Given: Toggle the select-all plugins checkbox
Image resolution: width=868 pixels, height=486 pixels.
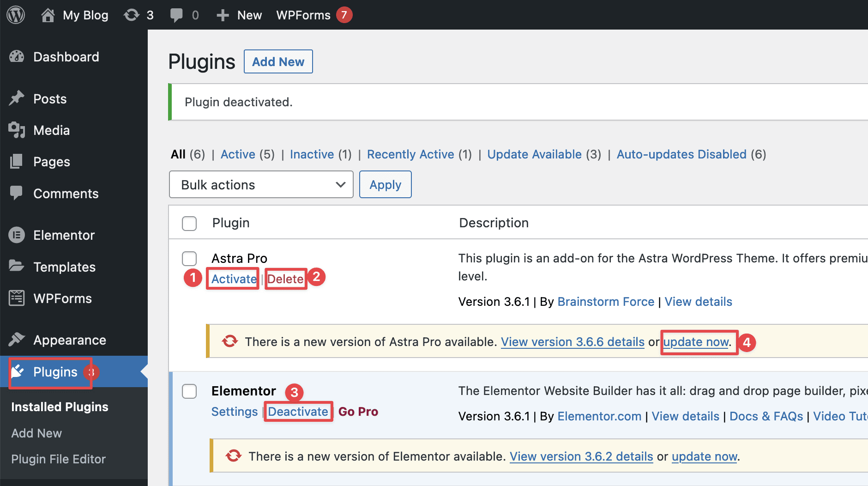Looking at the screenshot, I should (x=189, y=223).
